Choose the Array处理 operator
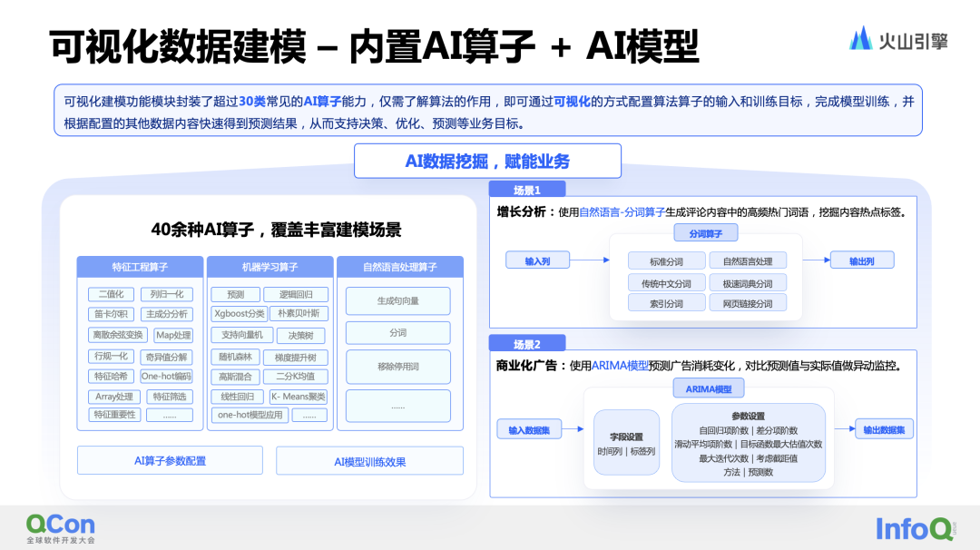This screenshot has width=980, height=550. click(114, 397)
